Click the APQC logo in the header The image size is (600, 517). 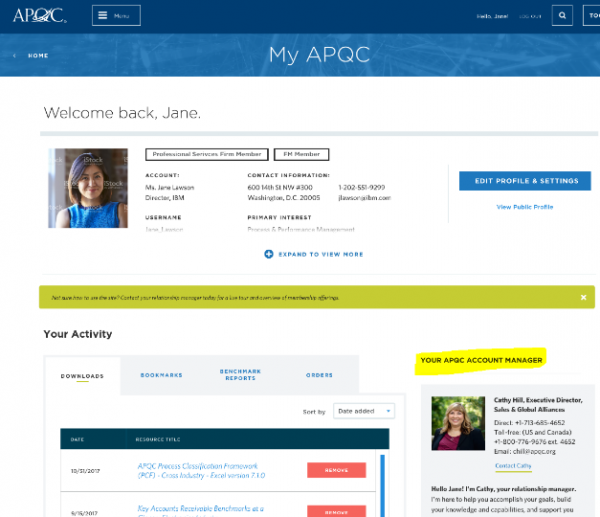[40, 15]
